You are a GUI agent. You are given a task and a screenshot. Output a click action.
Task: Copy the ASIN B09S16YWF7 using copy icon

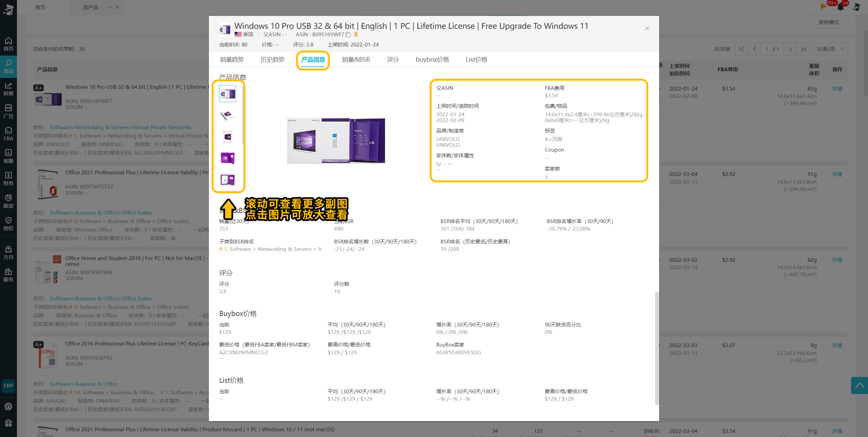pos(348,35)
